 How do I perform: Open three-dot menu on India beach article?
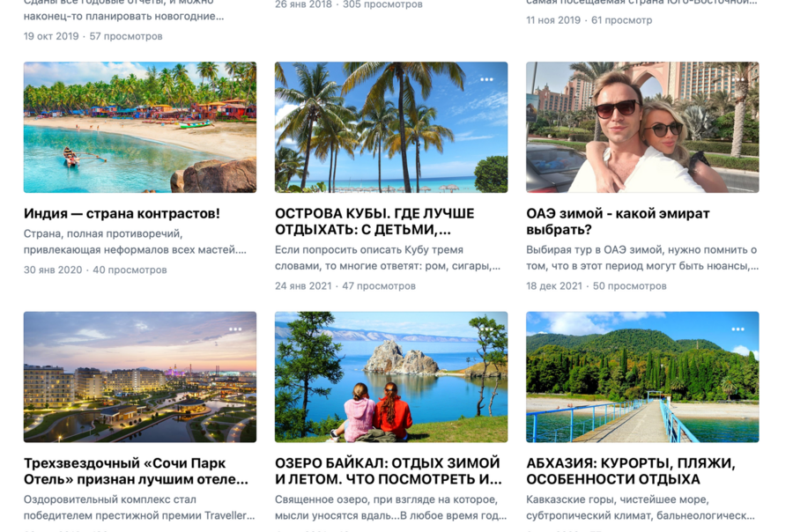click(235, 79)
